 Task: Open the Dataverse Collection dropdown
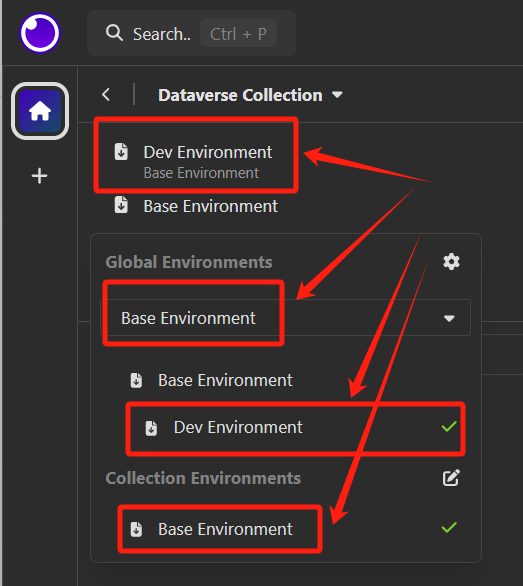pyautogui.click(x=250, y=95)
